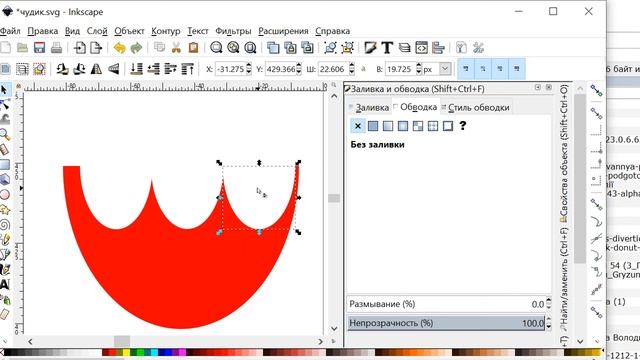The width and height of the screenshot is (640, 360).
Task: Choose Radial gradient stroke paint
Action: pos(403,126)
